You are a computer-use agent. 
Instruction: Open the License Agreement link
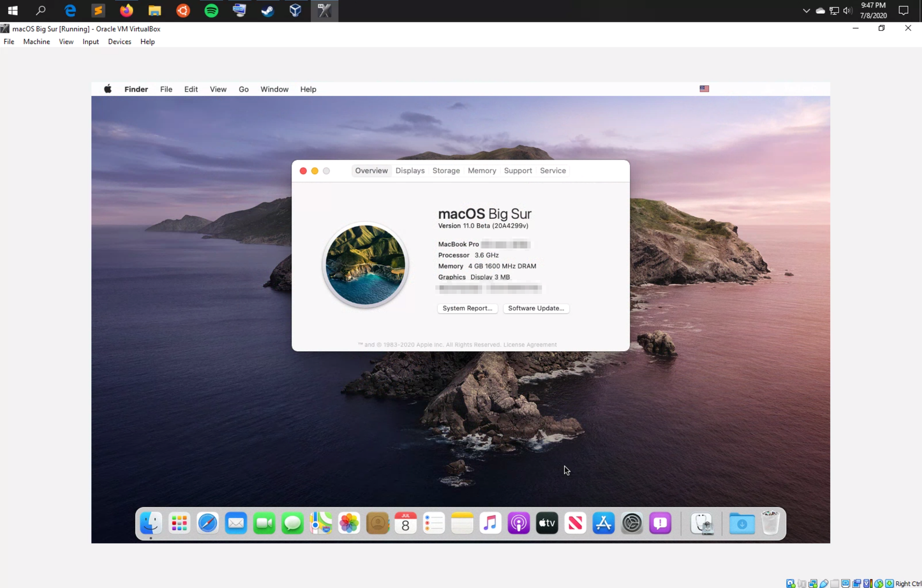(530, 345)
